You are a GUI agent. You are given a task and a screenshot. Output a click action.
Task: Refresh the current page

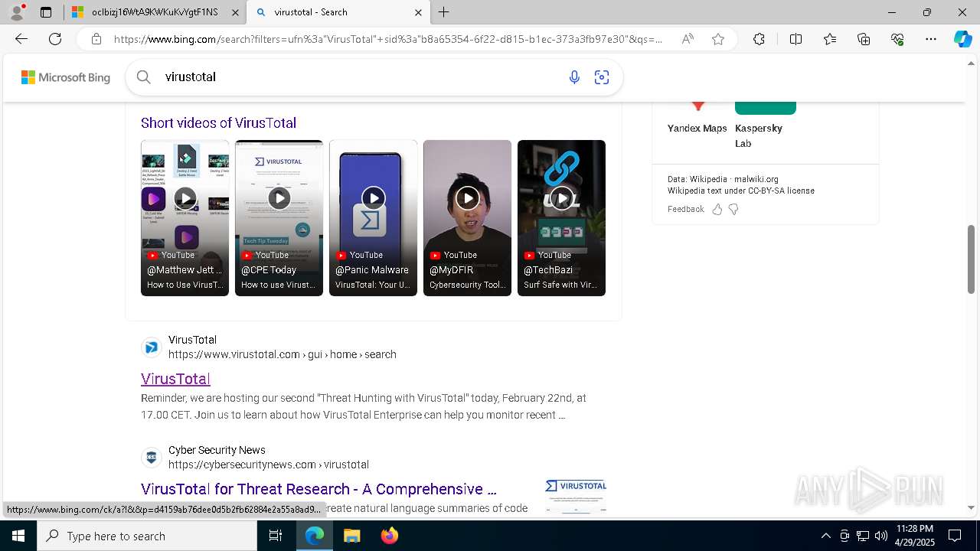55,39
